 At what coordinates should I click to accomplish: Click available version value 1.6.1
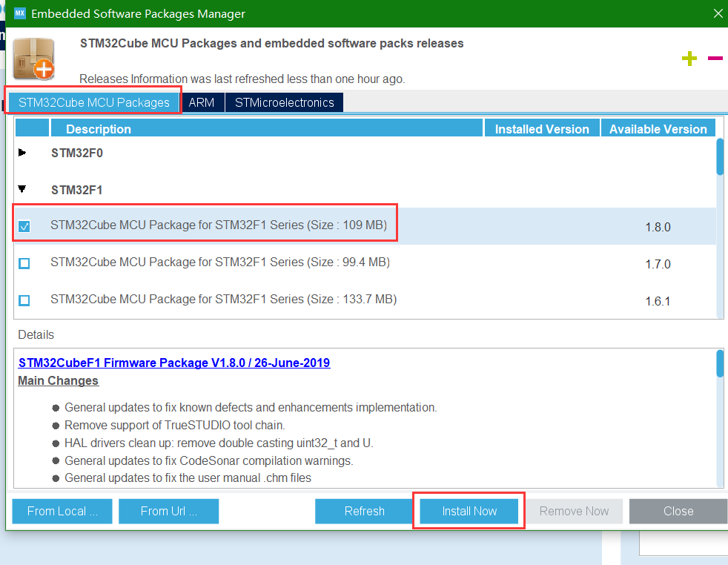point(658,301)
